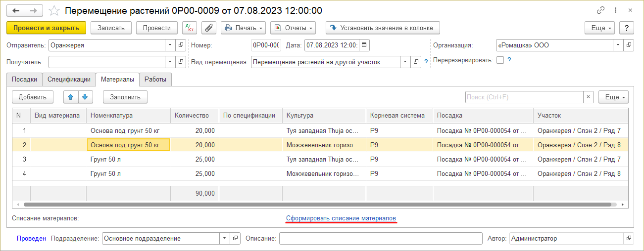Click the back navigation arrow
The height and width of the screenshot is (251, 644).
(x=16, y=10)
